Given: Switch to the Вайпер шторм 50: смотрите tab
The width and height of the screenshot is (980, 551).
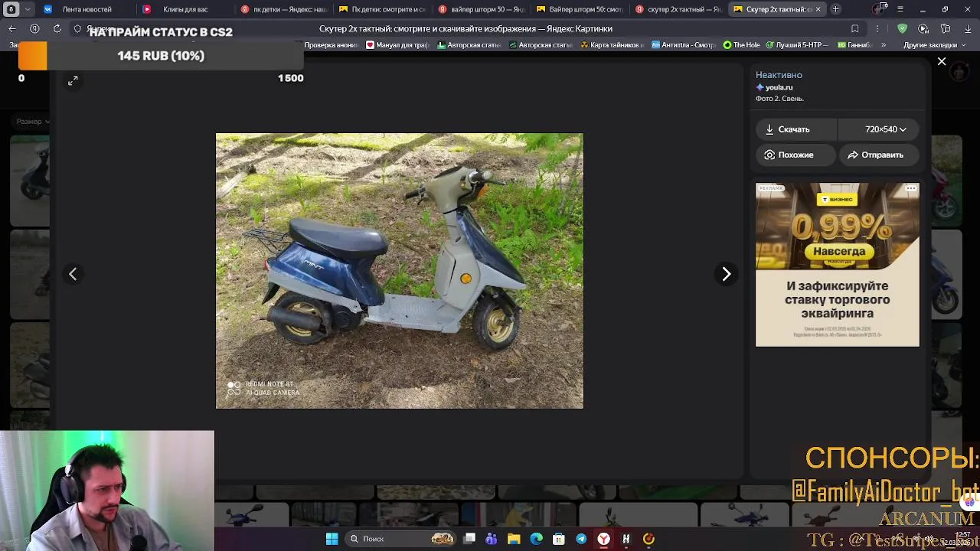Looking at the screenshot, I should (580, 9).
